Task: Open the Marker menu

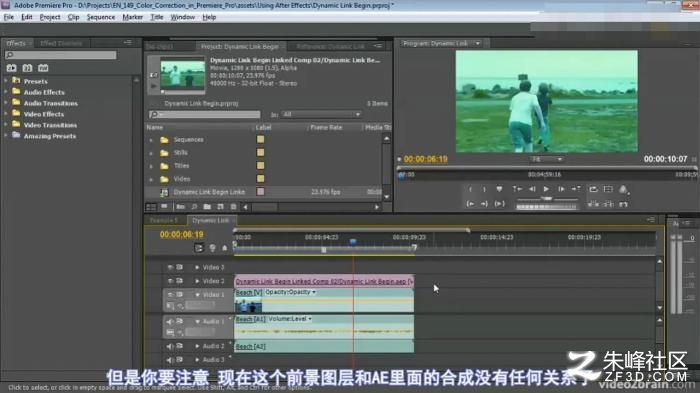Action: point(133,17)
